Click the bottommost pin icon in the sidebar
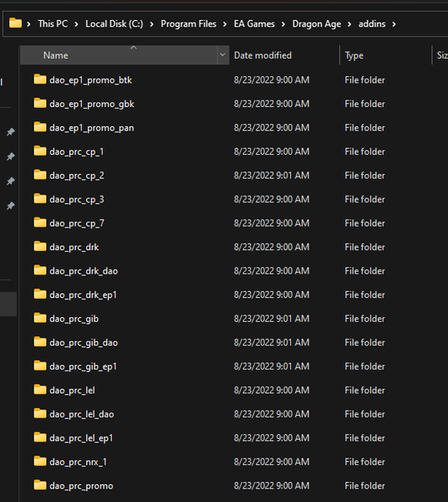The width and height of the screenshot is (448, 502). coord(11,206)
